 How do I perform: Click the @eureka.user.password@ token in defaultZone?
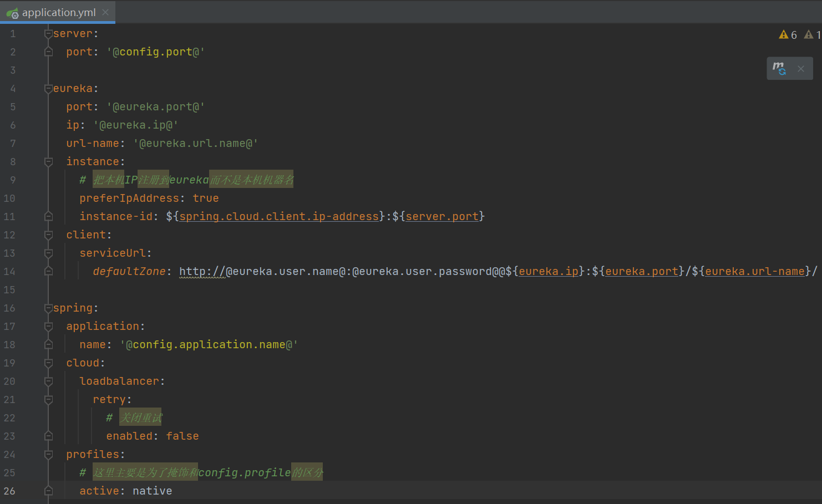click(x=425, y=271)
